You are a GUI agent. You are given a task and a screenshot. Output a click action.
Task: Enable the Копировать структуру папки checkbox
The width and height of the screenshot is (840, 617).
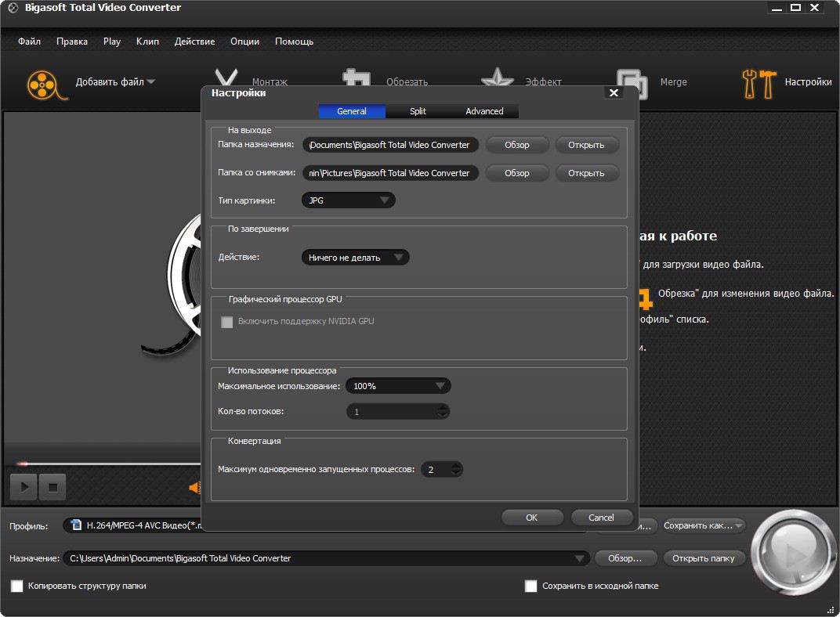tap(16, 586)
